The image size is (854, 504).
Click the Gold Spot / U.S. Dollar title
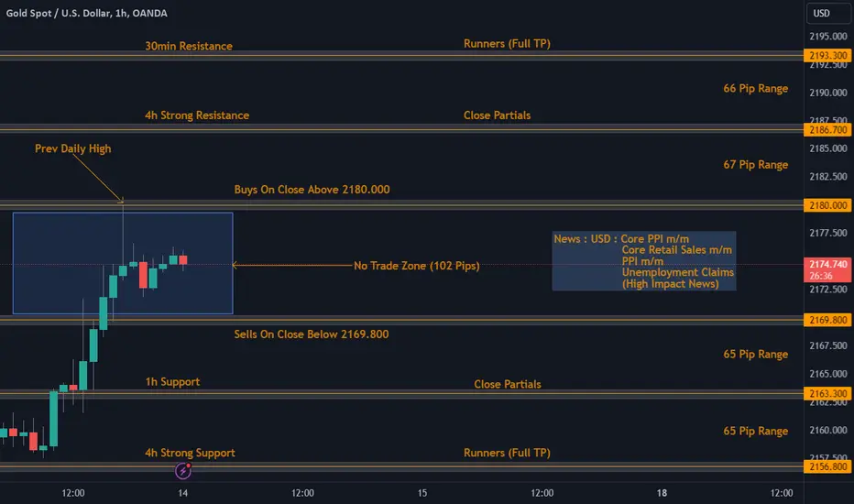87,13
